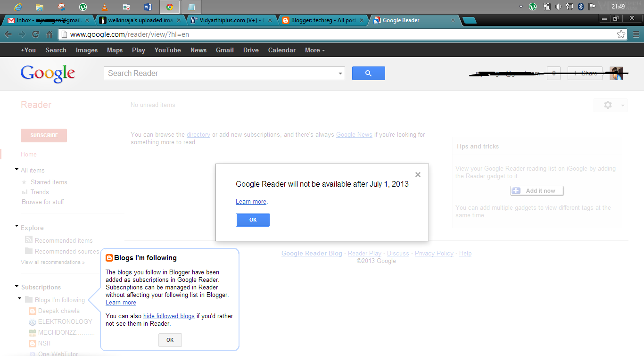The height and width of the screenshot is (362, 644).
Task: Focus the Search Reader input field
Action: coord(221,73)
